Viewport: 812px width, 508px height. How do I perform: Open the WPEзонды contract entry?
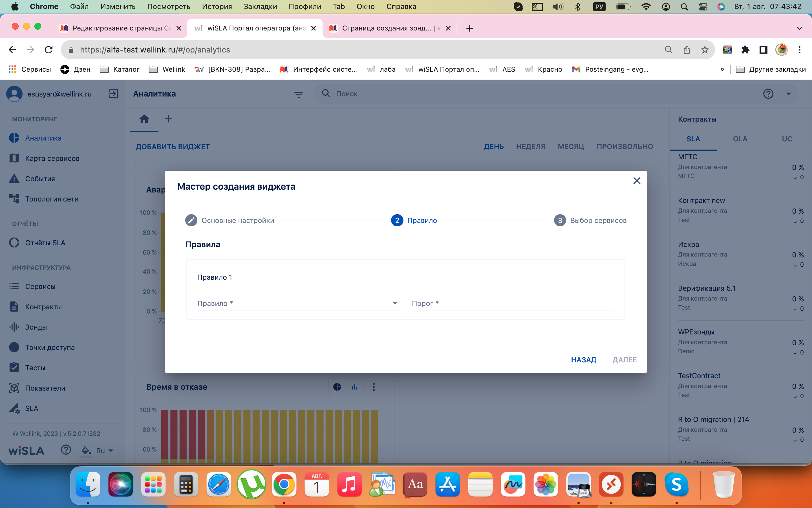tap(741, 341)
